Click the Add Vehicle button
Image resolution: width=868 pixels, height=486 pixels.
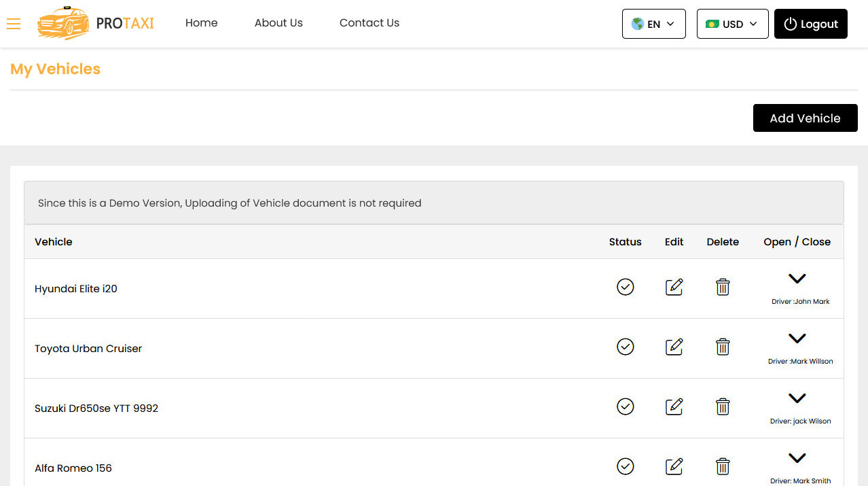pyautogui.click(x=806, y=118)
